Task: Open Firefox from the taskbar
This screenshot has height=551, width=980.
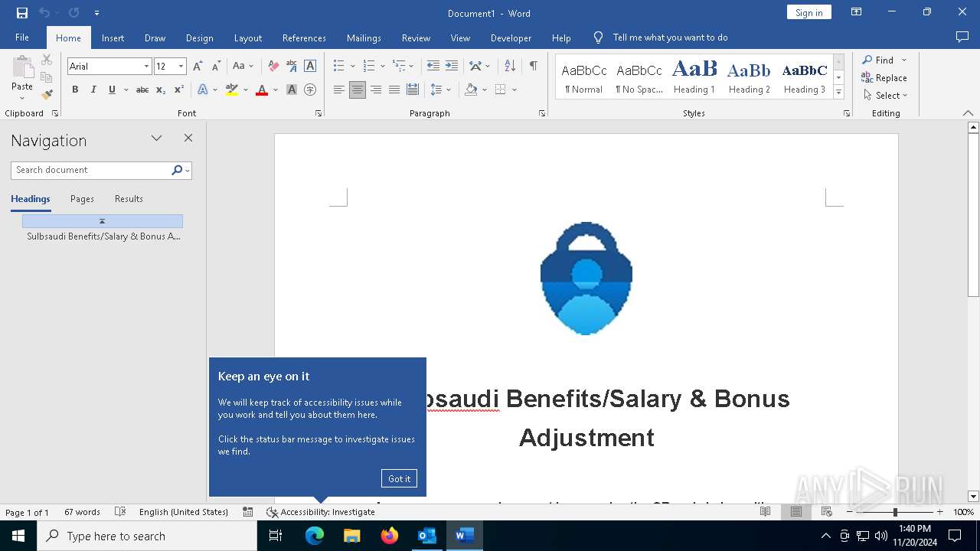Action: coord(390,536)
